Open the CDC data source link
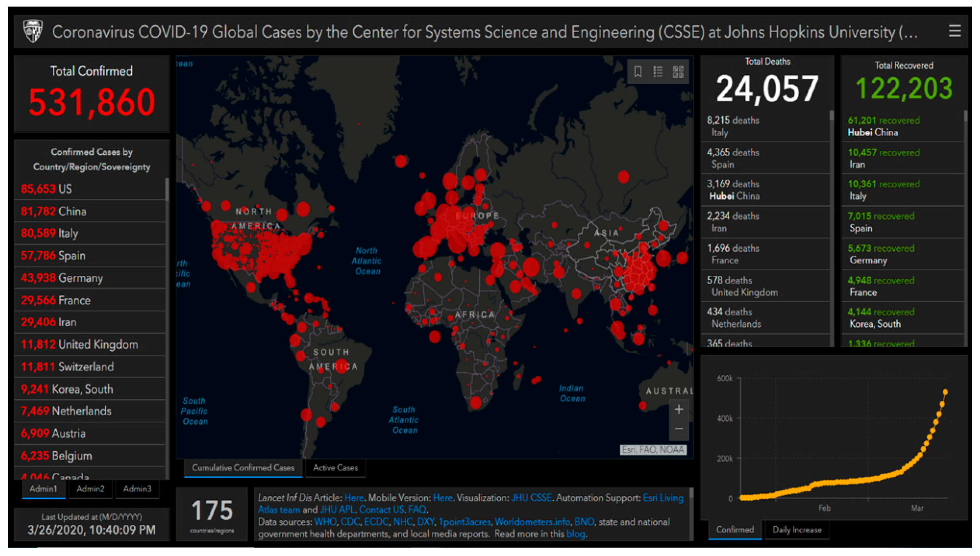This screenshot has width=980, height=556. [x=350, y=522]
